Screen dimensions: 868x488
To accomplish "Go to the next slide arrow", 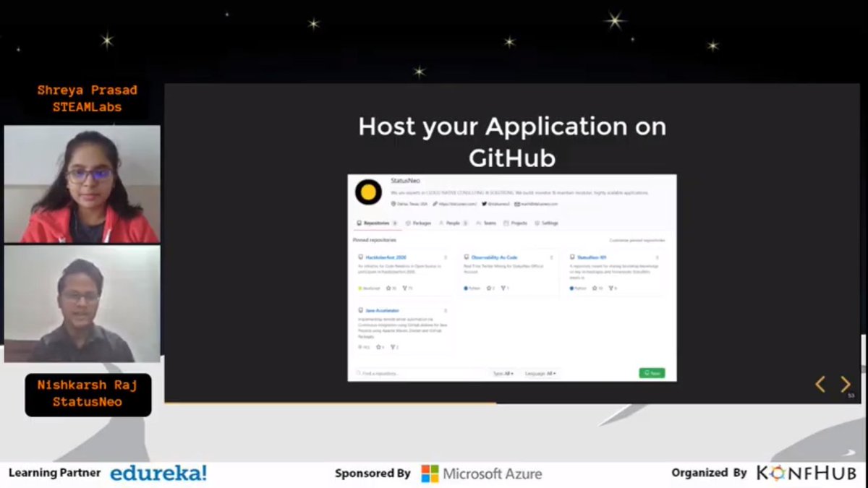I will 845,384.
